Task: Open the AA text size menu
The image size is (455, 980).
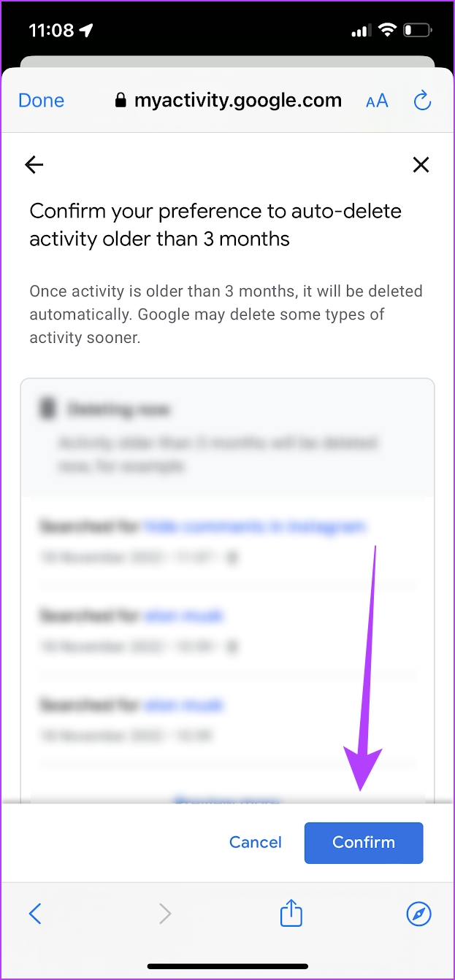Action: click(377, 101)
